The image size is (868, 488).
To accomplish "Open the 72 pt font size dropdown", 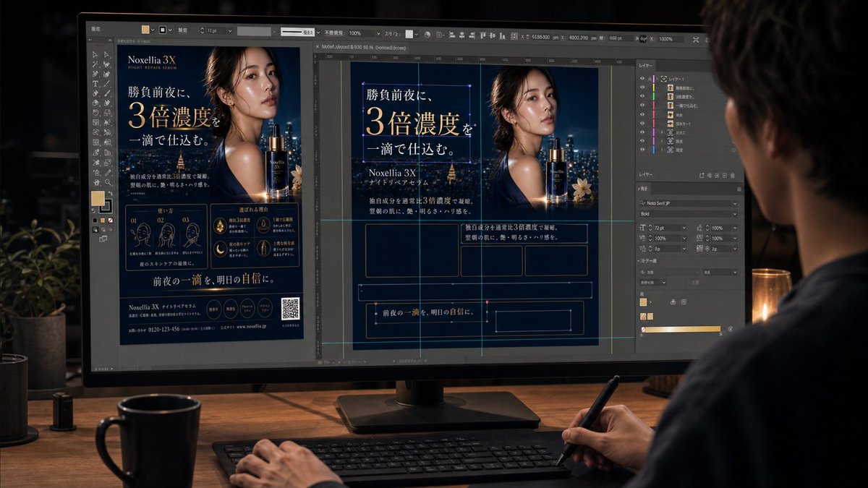I will click(684, 228).
